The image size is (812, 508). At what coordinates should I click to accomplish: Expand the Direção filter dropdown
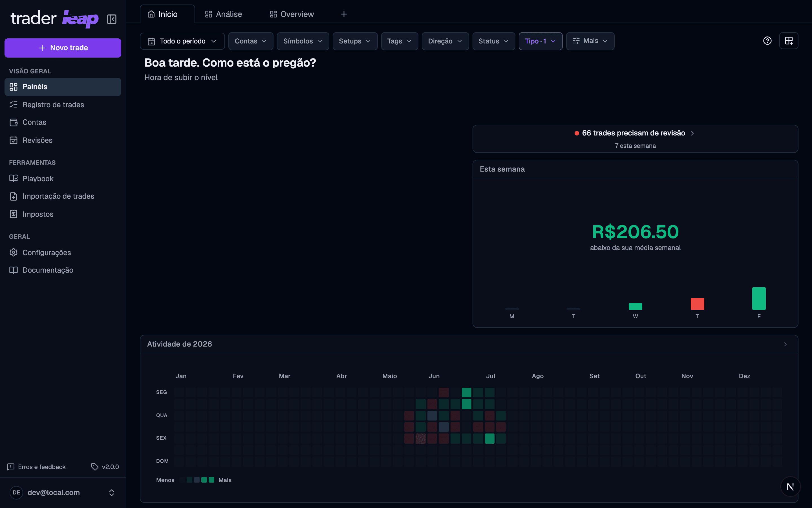click(445, 41)
